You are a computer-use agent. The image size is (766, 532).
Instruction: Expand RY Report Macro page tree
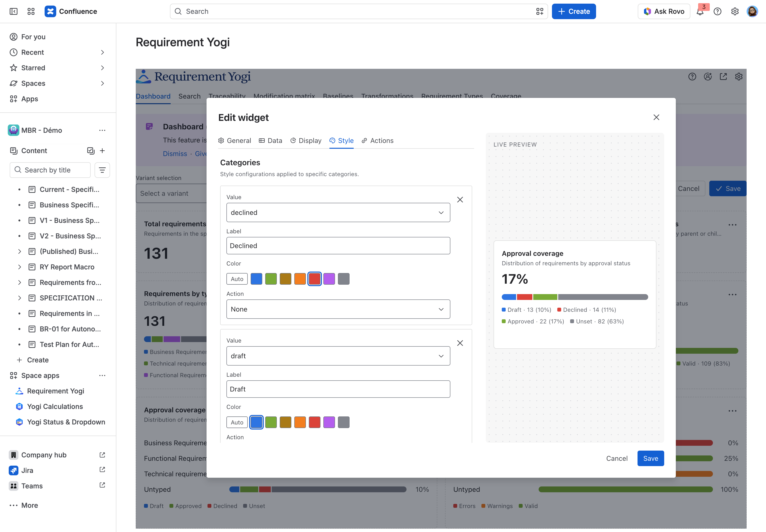19,267
